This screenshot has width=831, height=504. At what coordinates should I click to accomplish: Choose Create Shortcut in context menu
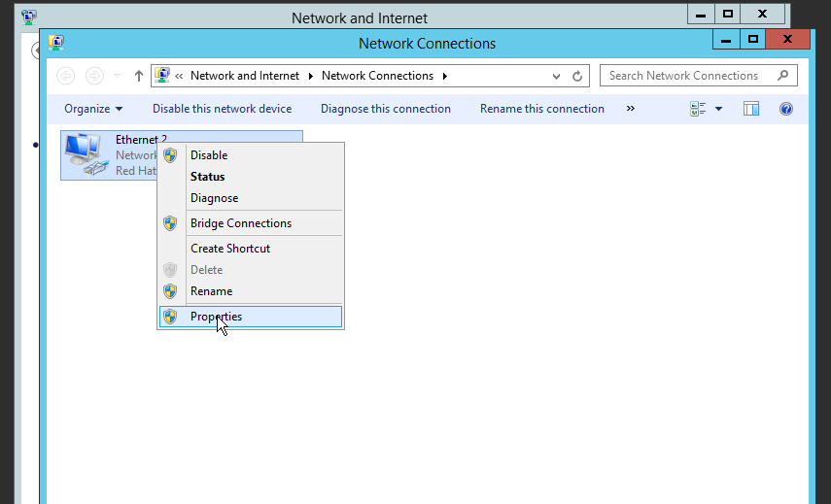pyautogui.click(x=250, y=249)
